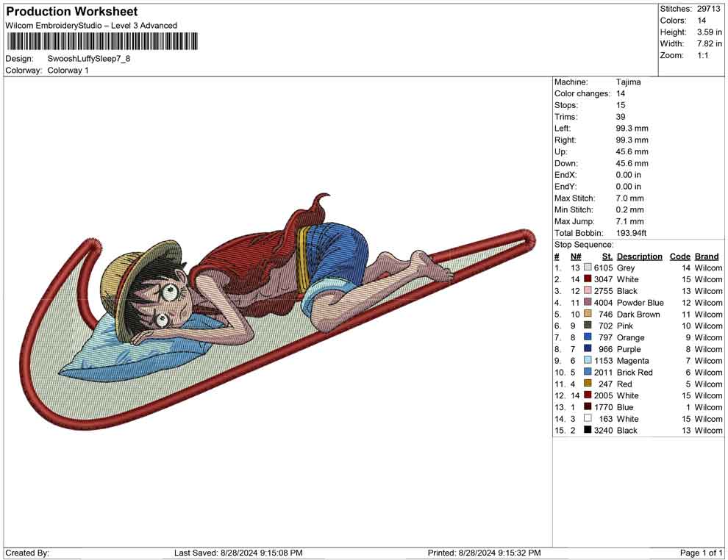The width and height of the screenshot is (728, 560).
Task: Choose the swatch in the Magenta row
Action: 588,360
